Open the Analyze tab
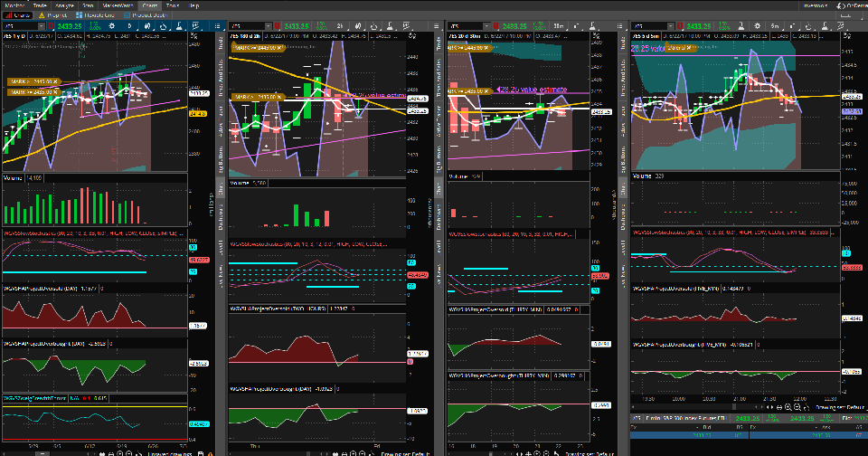The height and width of the screenshot is (456, 868). click(x=66, y=5)
